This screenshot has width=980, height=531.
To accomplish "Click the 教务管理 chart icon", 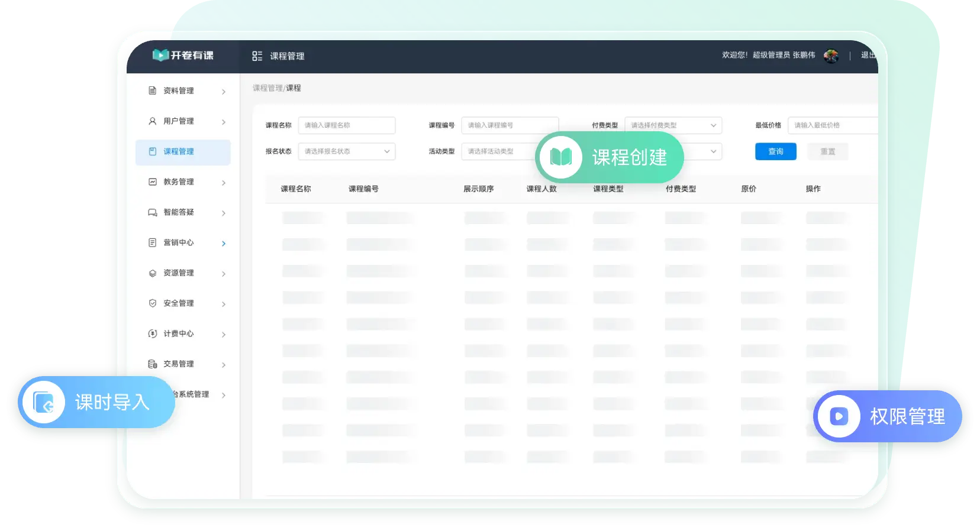I will point(152,182).
